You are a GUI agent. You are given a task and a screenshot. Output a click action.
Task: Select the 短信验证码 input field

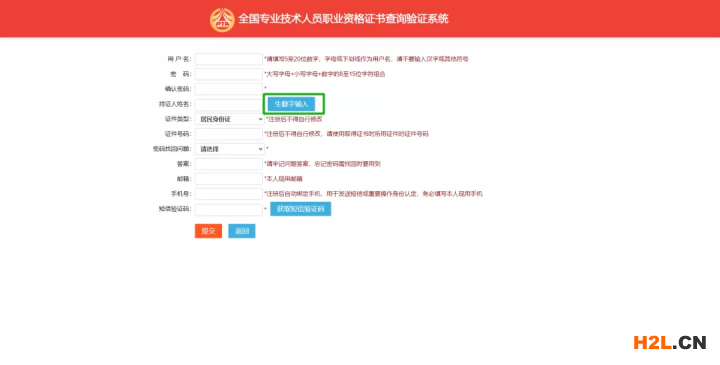[x=229, y=209]
